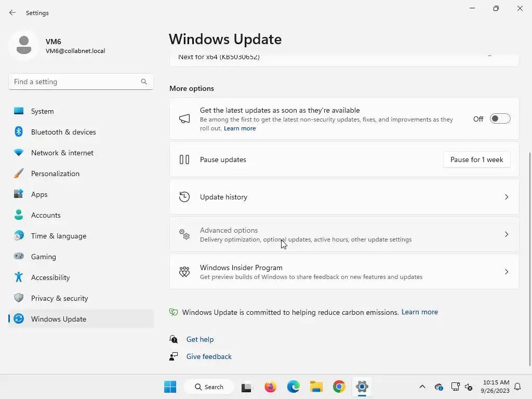Select Bluetooth & devices in the sidebar

(81, 131)
